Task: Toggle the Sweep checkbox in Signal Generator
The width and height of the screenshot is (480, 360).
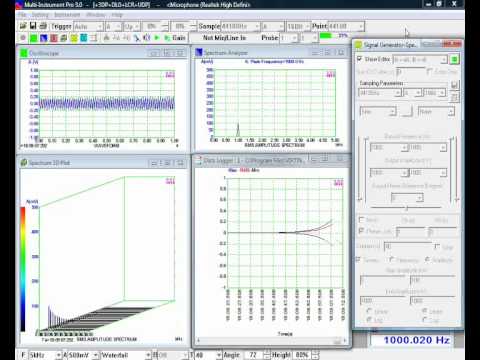Action: pyautogui.click(x=359, y=259)
